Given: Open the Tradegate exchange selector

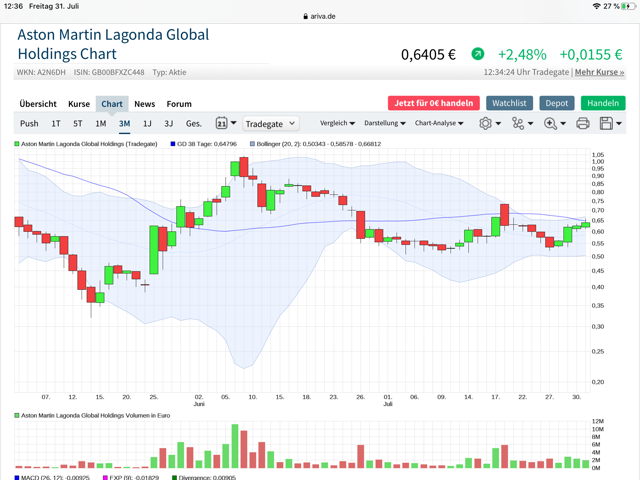Looking at the screenshot, I should point(271,124).
